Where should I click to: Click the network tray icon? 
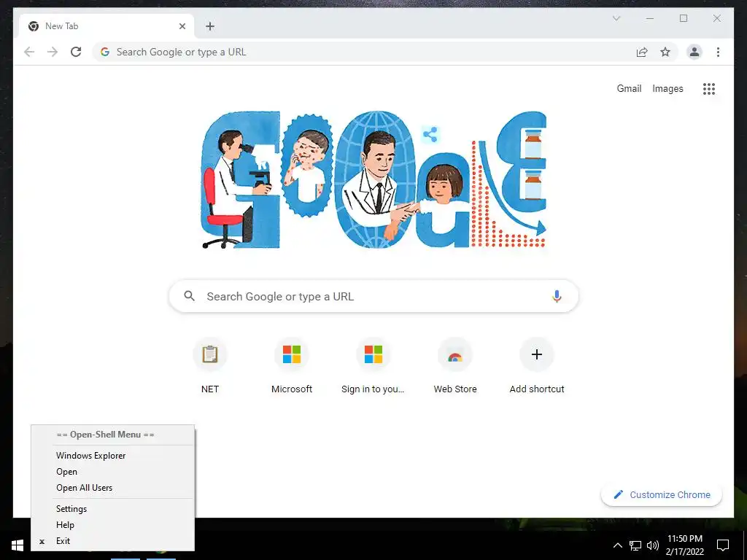tap(635, 545)
